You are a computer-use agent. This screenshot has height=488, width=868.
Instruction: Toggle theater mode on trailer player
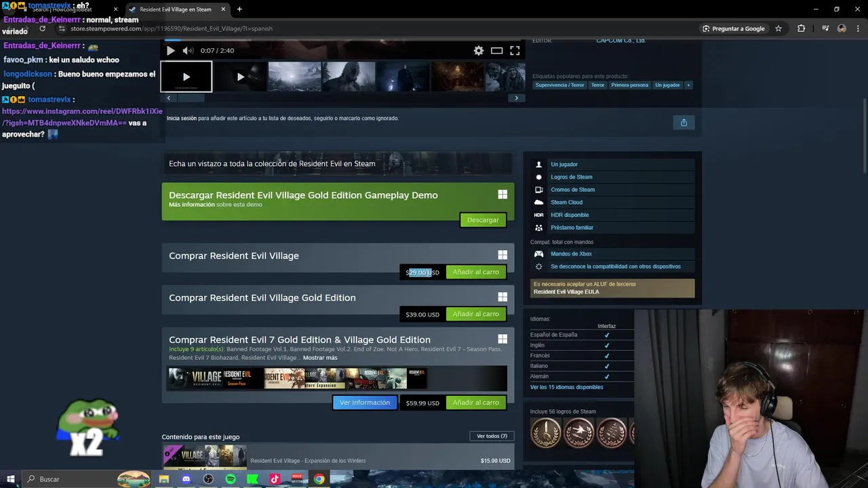click(x=496, y=51)
